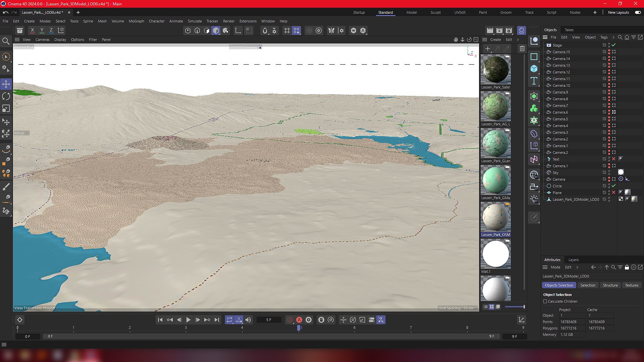Open Objects manager hamburger menu
Screen dimensions: 644x362
pos(545,37)
